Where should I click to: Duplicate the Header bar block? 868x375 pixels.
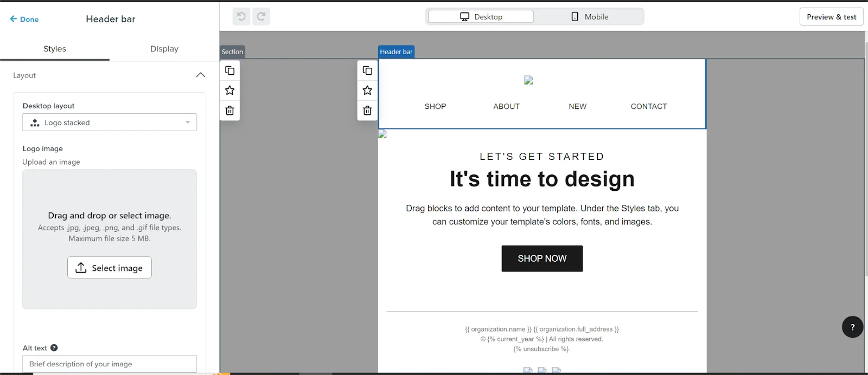tap(367, 70)
